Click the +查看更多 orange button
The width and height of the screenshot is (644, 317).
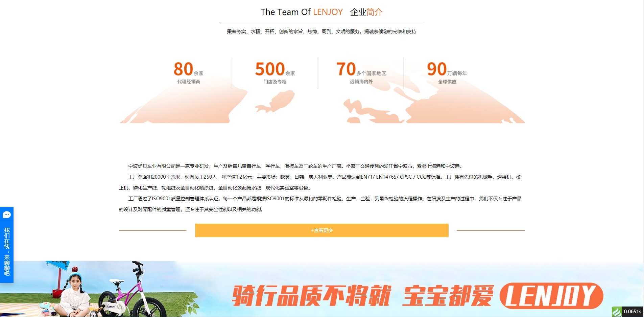click(x=321, y=230)
